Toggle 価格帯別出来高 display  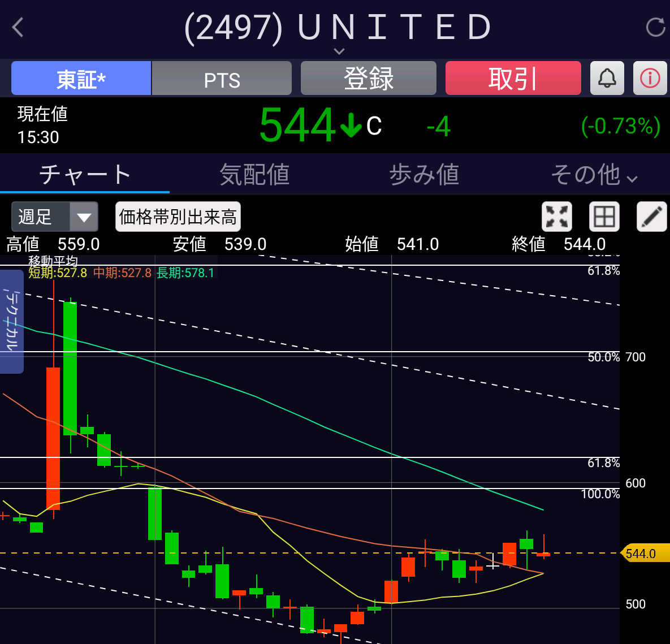(x=178, y=217)
